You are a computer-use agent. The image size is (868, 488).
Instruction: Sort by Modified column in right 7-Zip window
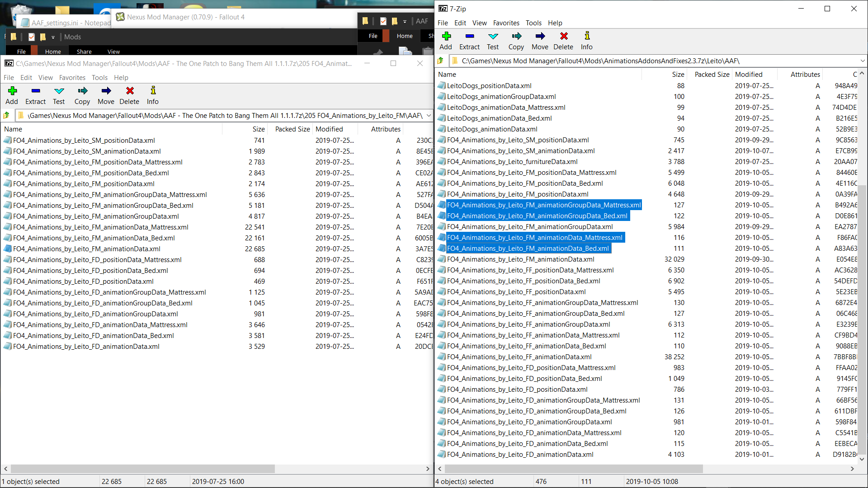point(754,75)
